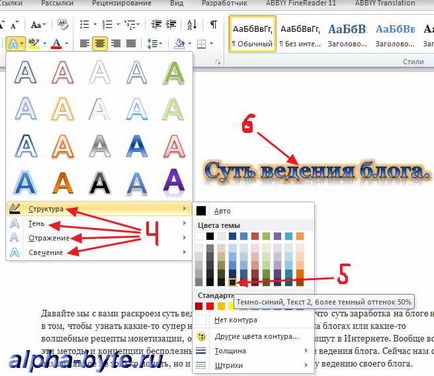Click the shrink font size icon
This screenshot has width=434, height=376.
15,25
